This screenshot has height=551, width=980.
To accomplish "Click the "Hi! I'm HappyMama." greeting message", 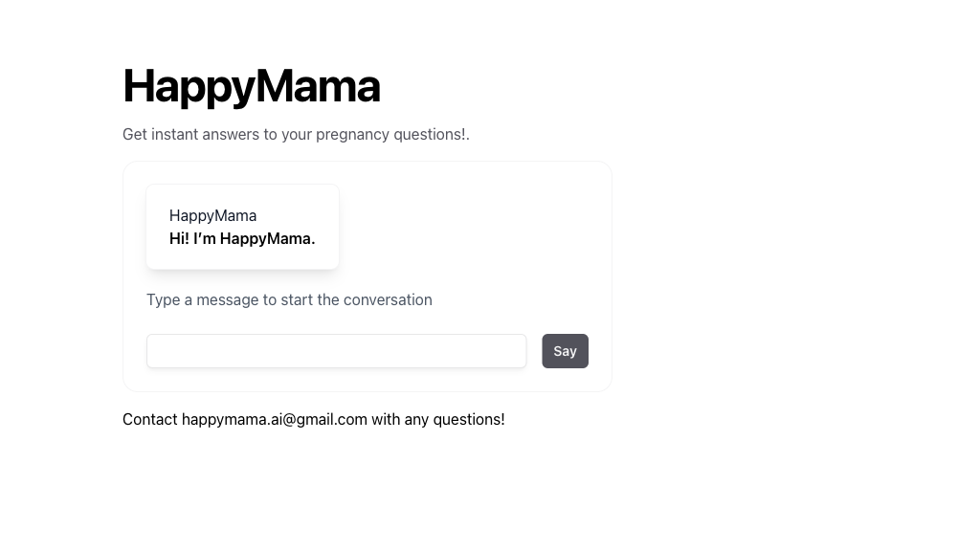I will 242,238.
